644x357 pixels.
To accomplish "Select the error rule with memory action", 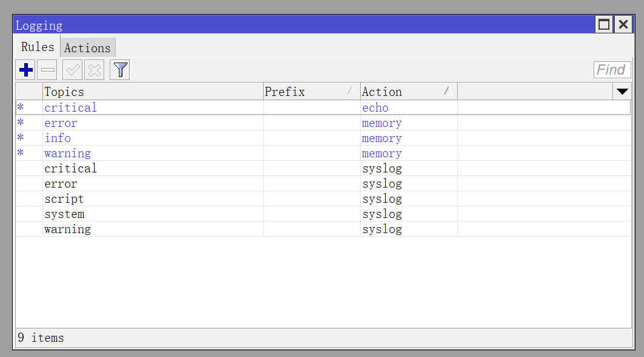I will [x=323, y=123].
